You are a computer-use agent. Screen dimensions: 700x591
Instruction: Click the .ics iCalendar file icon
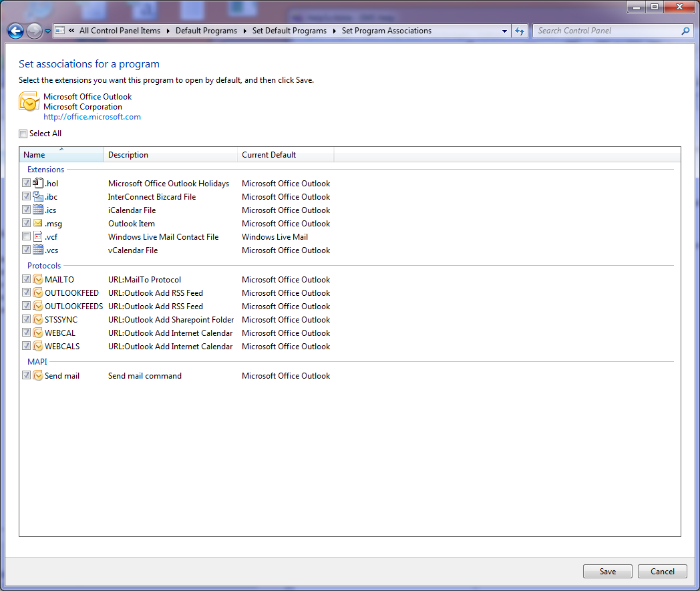coord(38,210)
